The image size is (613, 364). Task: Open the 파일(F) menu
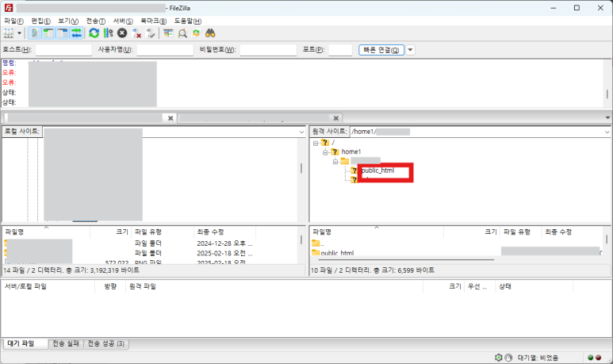click(13, 21)
